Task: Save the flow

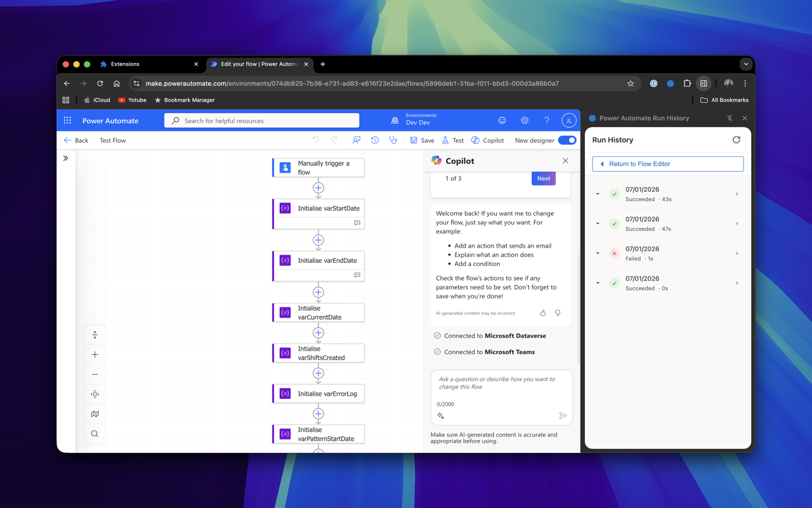Action: pyautogui.click(x=422, y=140)
